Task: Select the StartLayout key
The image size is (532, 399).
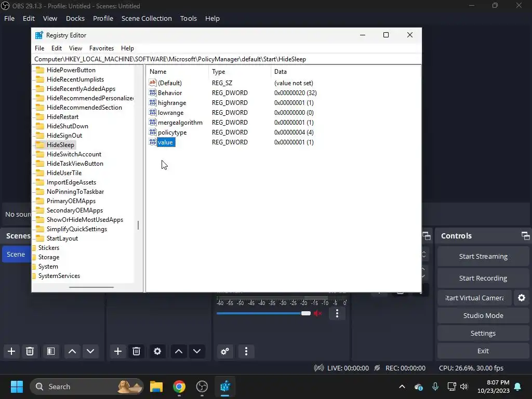Action: tap(62, 238)
